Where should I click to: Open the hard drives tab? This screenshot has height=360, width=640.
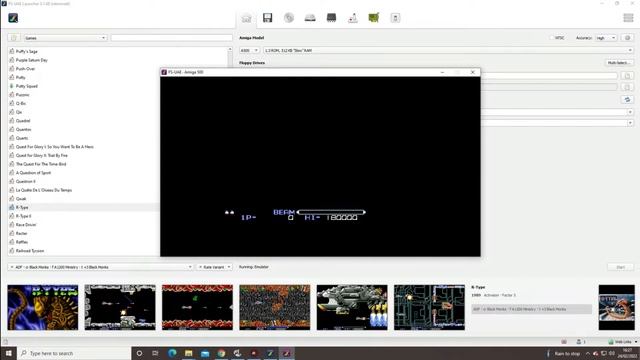click(310, 18)
